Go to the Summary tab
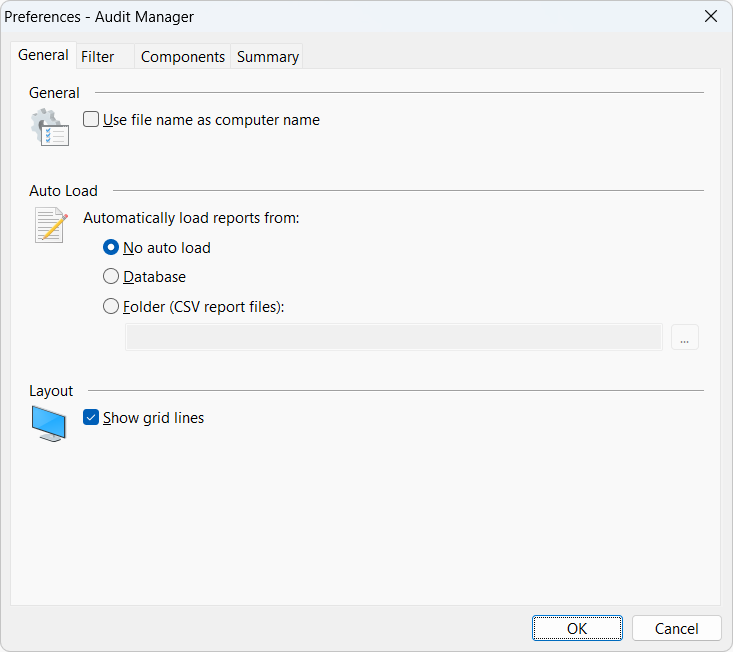 tap(267, 57)
